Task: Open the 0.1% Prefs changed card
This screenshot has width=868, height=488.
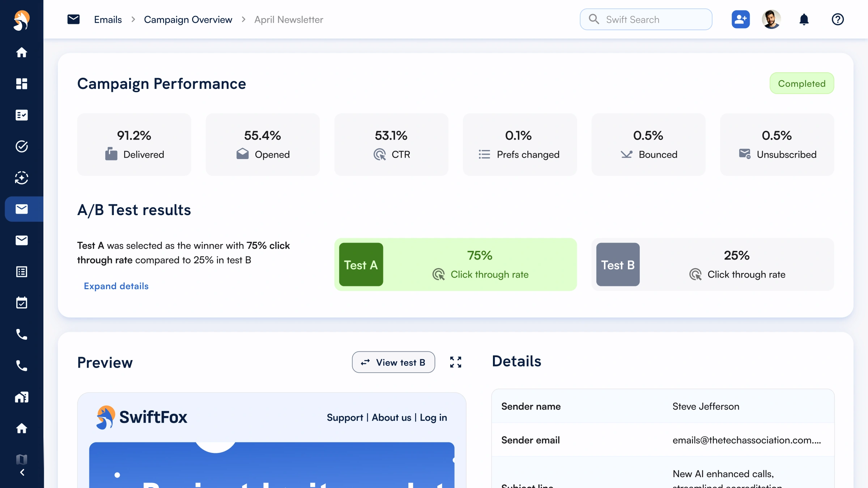Action: [520, 145]
